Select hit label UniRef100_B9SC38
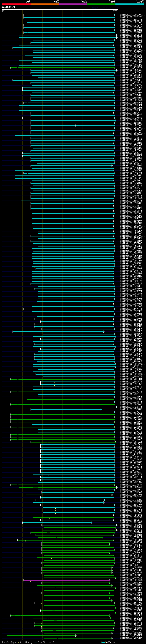Screen dimensions: 146x644 click(x=131, y=201)
